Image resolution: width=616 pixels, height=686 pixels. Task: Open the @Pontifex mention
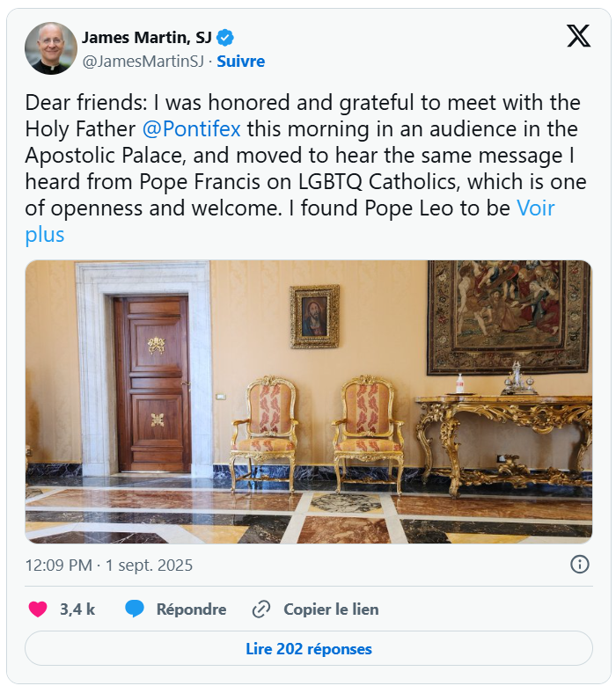[x=192, y=128]
